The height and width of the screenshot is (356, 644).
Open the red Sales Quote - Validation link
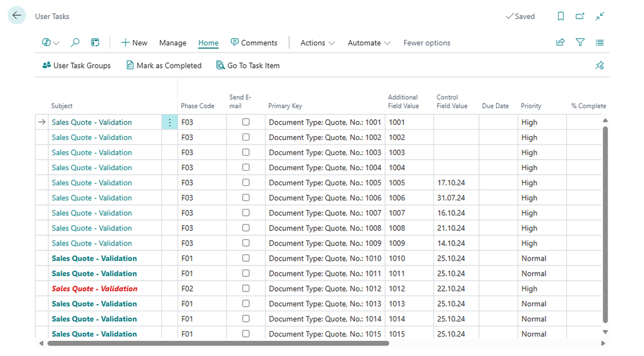(x=95, y=289)
